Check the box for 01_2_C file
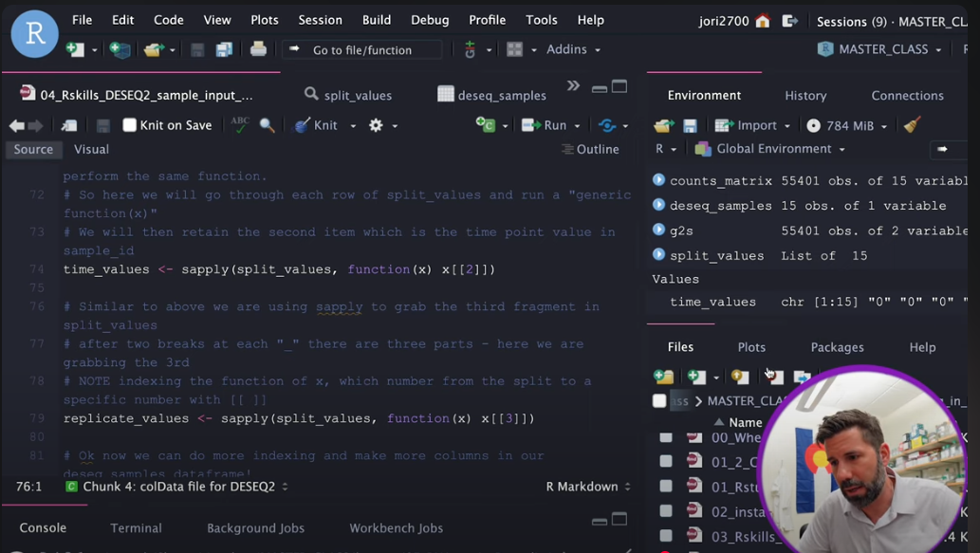 click(x=666, y=461)
